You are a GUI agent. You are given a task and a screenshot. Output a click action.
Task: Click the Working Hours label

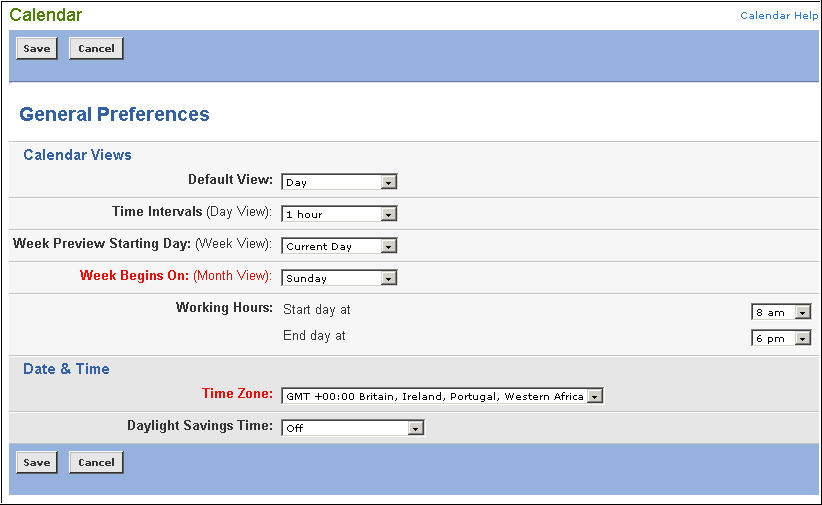click(x=224, y=307)
